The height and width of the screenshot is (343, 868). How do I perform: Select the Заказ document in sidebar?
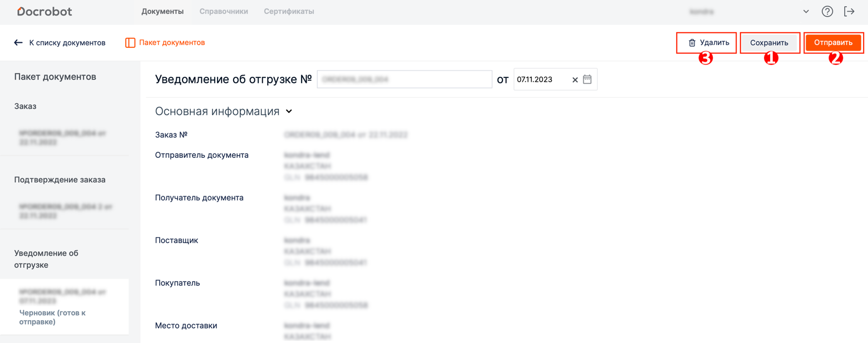click(x=63, y=138)
